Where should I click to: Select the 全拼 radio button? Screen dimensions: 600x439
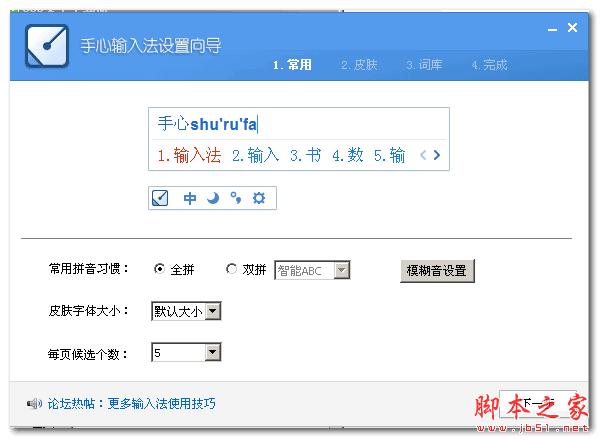[159, 269]
